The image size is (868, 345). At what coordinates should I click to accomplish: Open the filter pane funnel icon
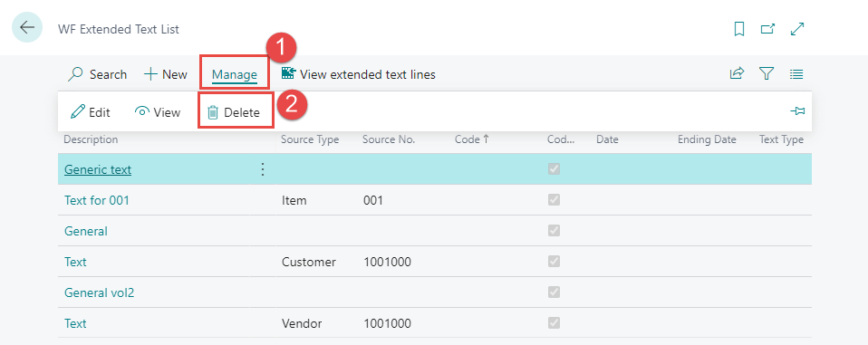coord(767,73)
